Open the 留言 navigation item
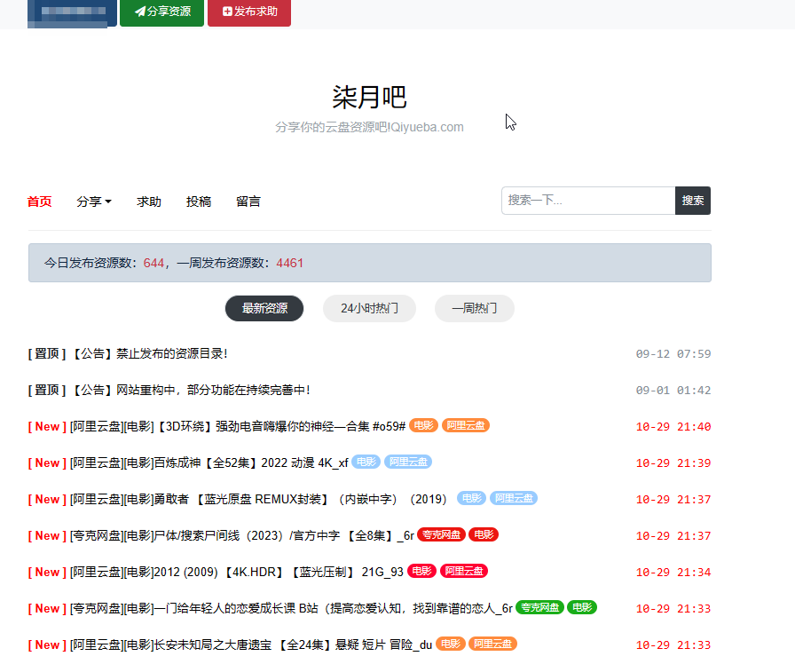 248,202
